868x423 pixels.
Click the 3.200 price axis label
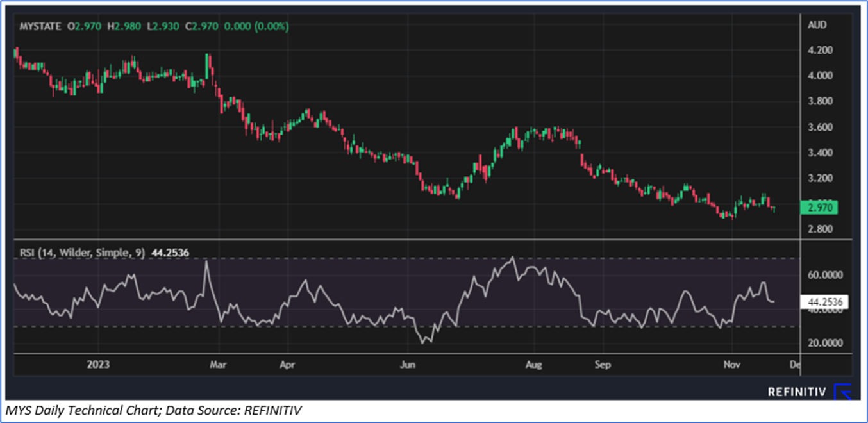click(821, 178)
